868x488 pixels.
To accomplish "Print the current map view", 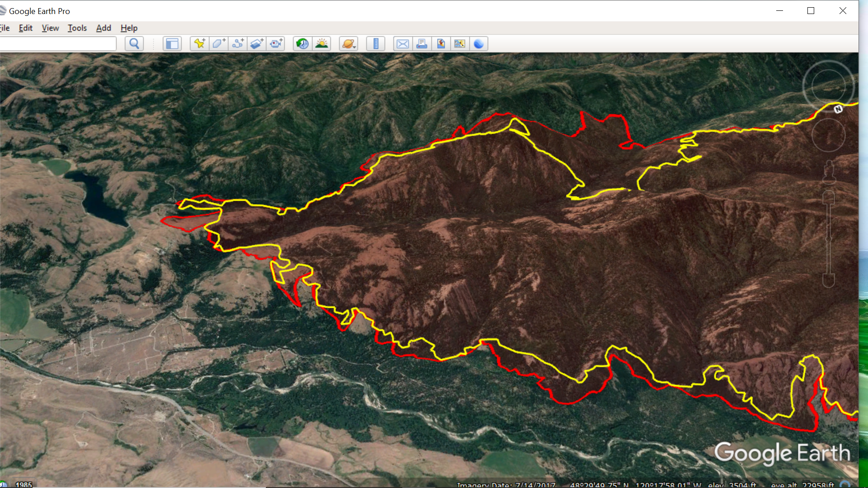I will 421,44.
